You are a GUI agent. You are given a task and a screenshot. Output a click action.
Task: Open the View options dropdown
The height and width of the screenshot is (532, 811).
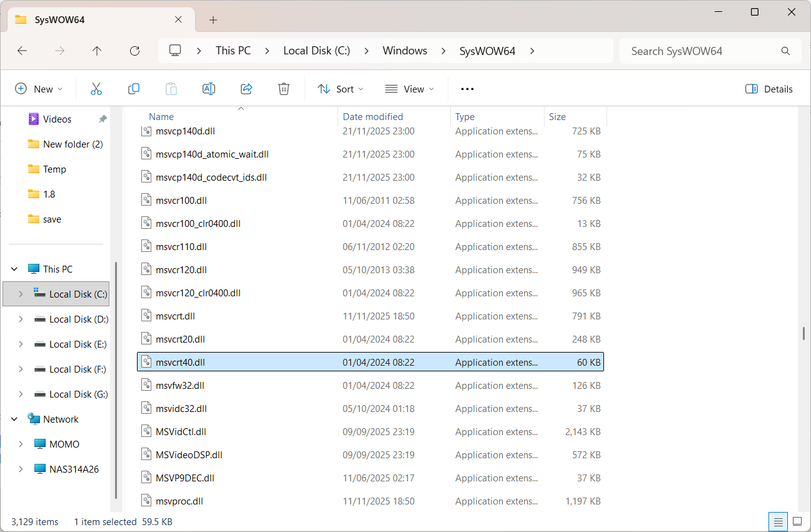410,89
